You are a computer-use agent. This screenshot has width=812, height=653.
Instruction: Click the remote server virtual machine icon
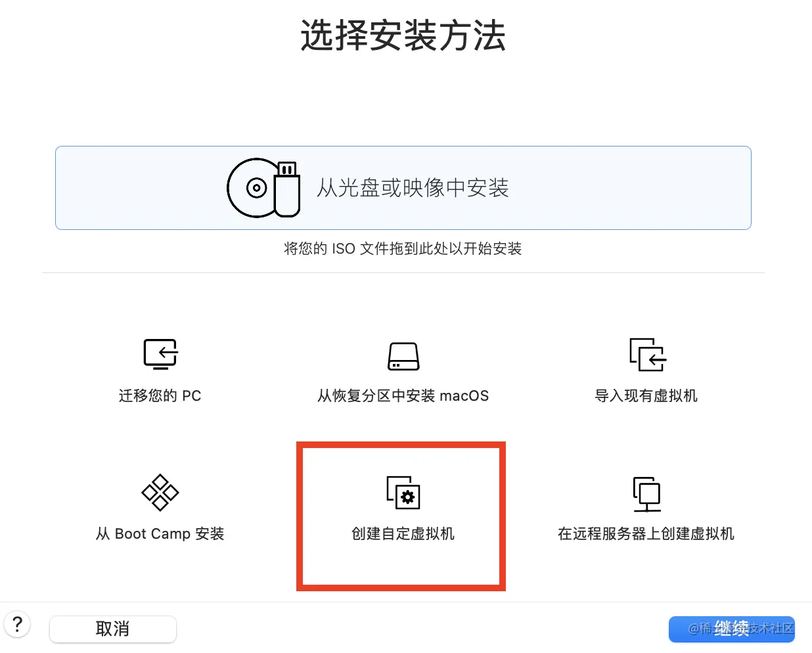(x=646, y=494)
